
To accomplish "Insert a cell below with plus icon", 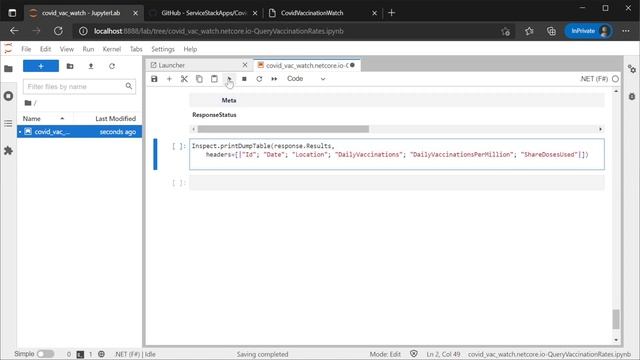I will point(169,79).
